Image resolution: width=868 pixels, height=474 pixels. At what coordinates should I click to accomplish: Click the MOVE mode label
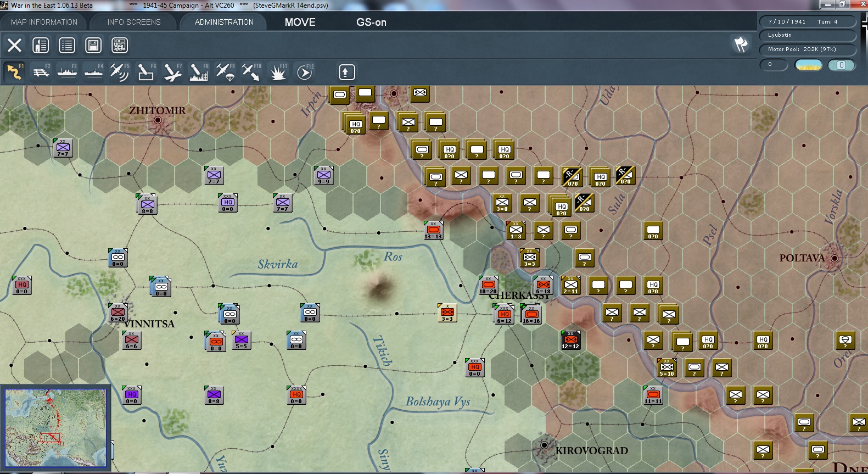coord(300,22)
